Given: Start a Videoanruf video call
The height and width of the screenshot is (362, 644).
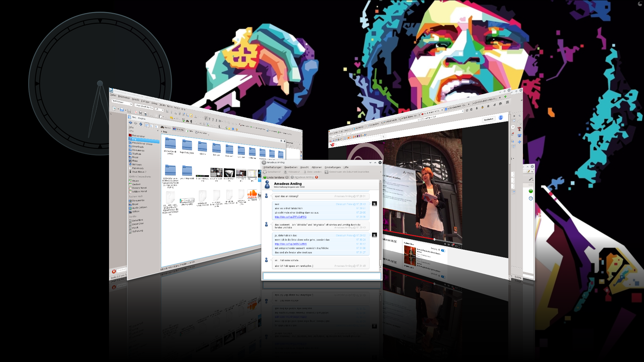Looking at the screenshot, I should pyautogui.click(x=292, y=172).
